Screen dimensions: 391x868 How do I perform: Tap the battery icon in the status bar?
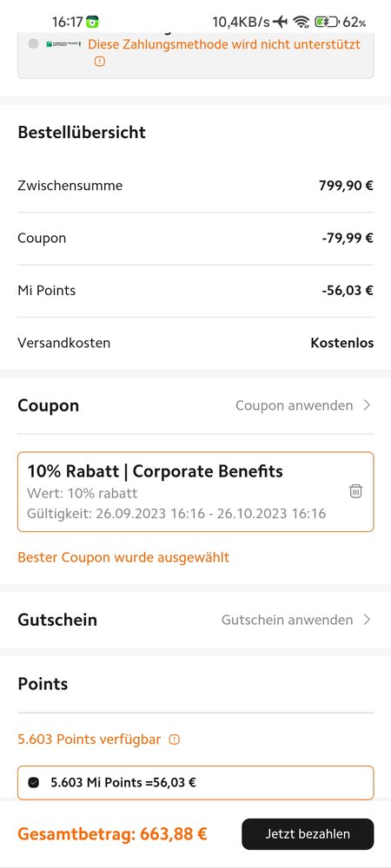pos(327,23)
